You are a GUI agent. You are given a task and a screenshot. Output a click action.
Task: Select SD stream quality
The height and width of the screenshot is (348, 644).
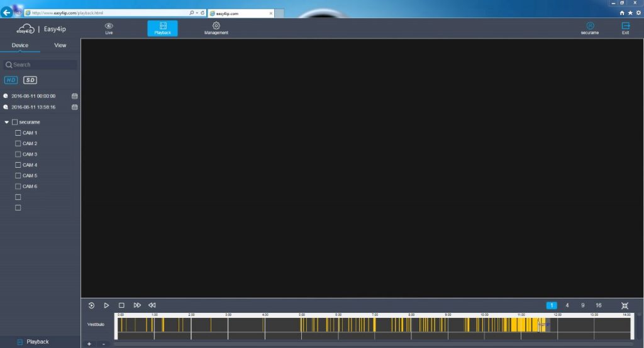point(30,80)
